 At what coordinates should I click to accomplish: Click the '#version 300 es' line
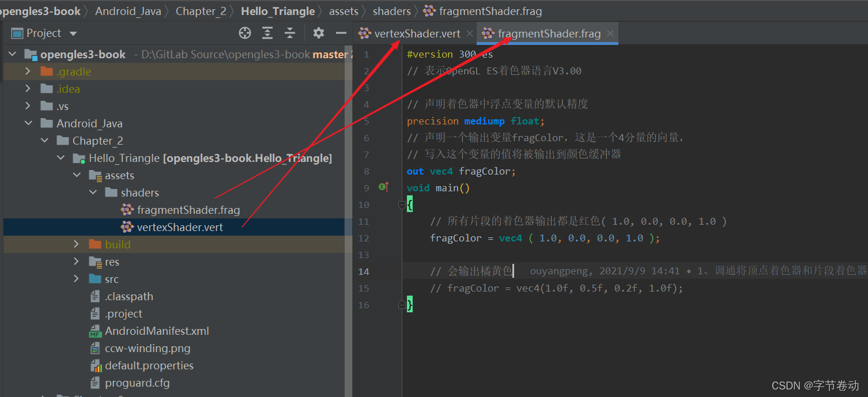coord(450,54)
